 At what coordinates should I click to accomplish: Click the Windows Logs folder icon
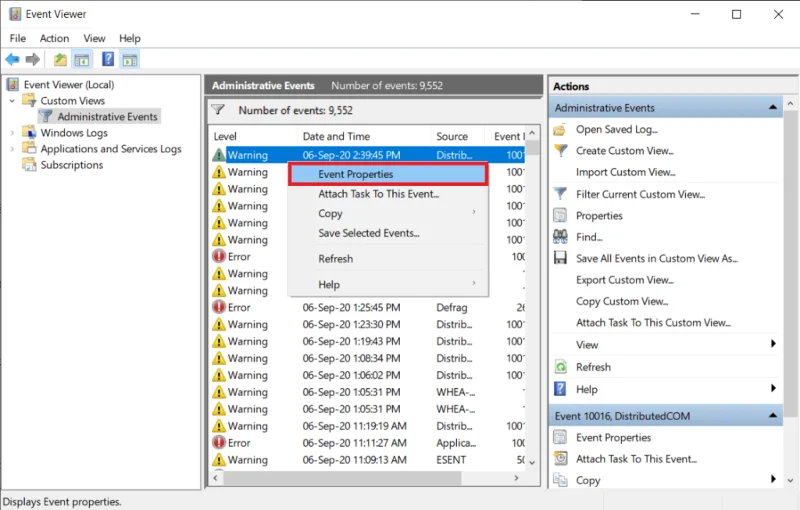click(x=30, y=132)
